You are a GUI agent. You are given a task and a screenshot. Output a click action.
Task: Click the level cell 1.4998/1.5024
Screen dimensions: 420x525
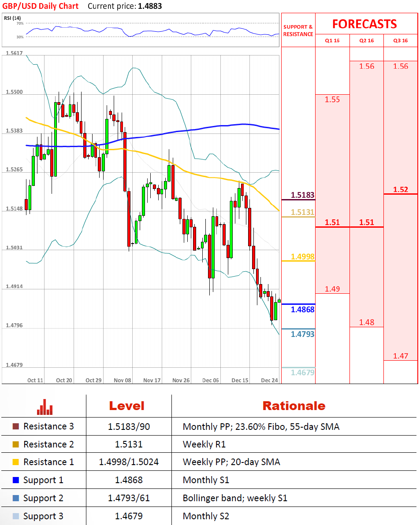pyautogui.click(x=129, y=462)
